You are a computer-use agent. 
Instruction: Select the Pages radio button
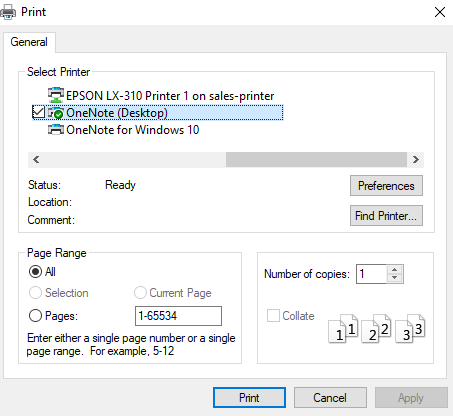[x=35, y=316]
